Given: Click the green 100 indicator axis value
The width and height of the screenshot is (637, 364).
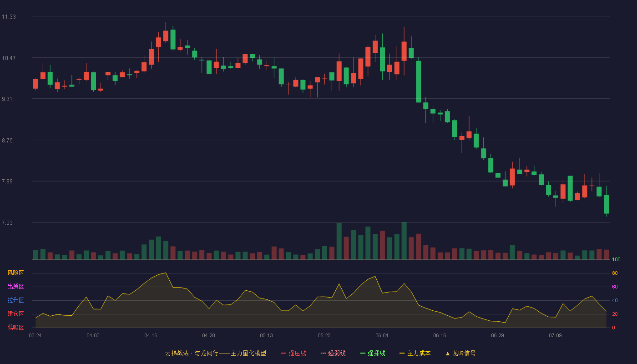Looking at the screenshot, I should coord(616,259).
